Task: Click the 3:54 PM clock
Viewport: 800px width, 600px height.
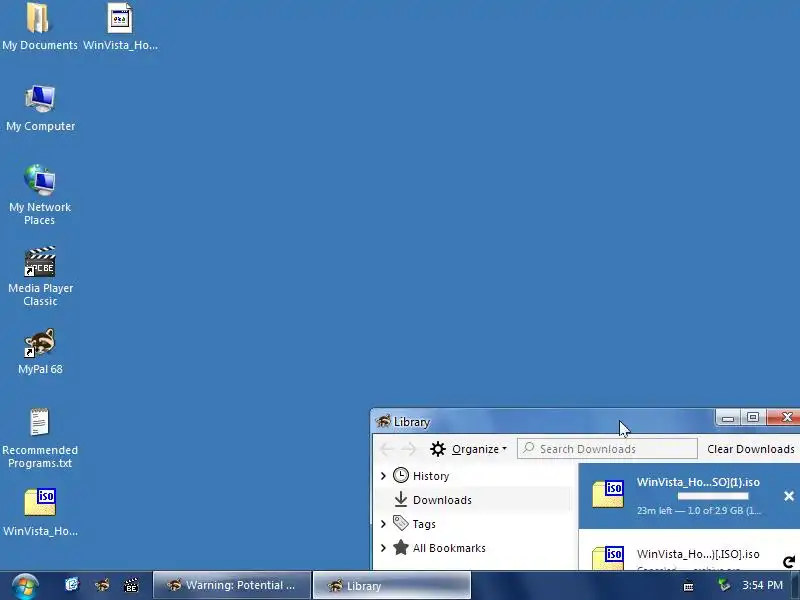Action: 762,585
